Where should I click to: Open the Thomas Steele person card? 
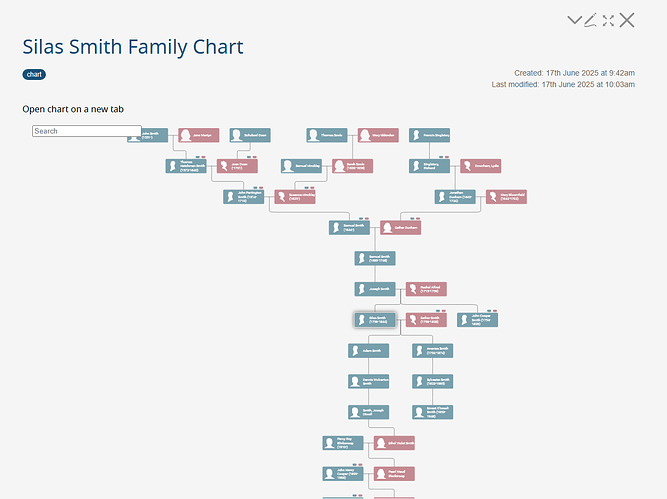click(x=327, y=135)
